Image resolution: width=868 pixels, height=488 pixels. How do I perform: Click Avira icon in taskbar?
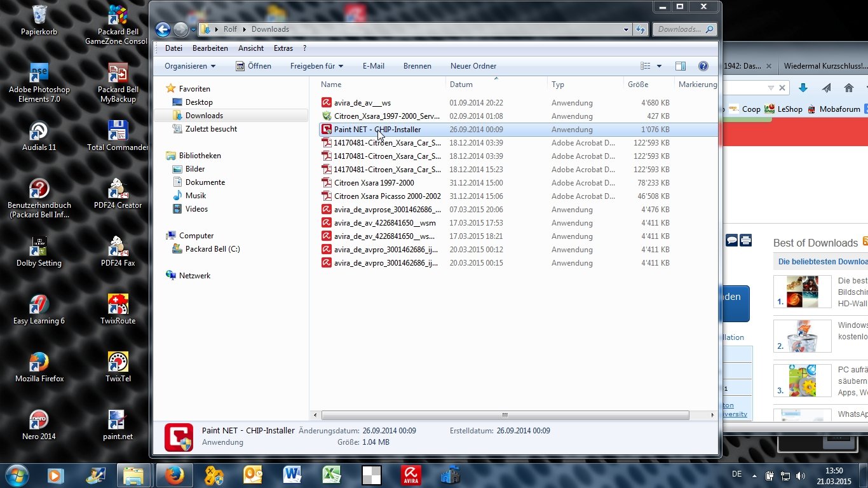410,475
